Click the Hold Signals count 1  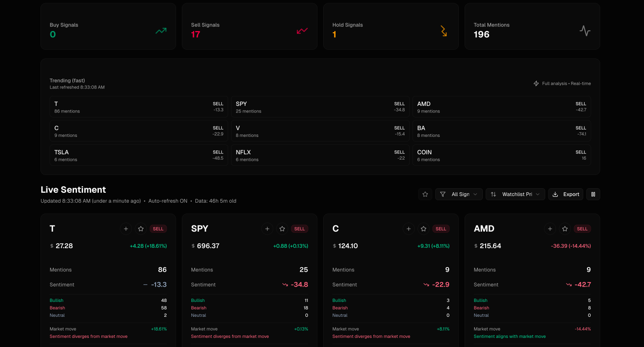(x=334, y=35)
